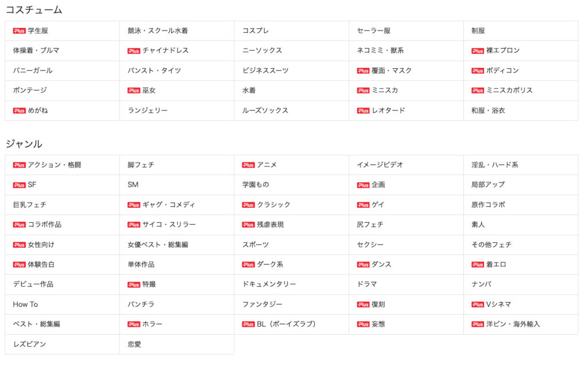588x367 pixels.
Task: Open the イメージビデオ genre
Action: [380, 165]
